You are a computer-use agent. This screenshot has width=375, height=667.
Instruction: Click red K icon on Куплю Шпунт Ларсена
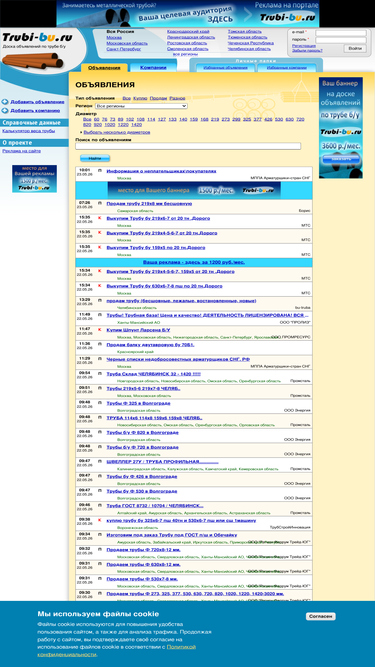(99, 329)
